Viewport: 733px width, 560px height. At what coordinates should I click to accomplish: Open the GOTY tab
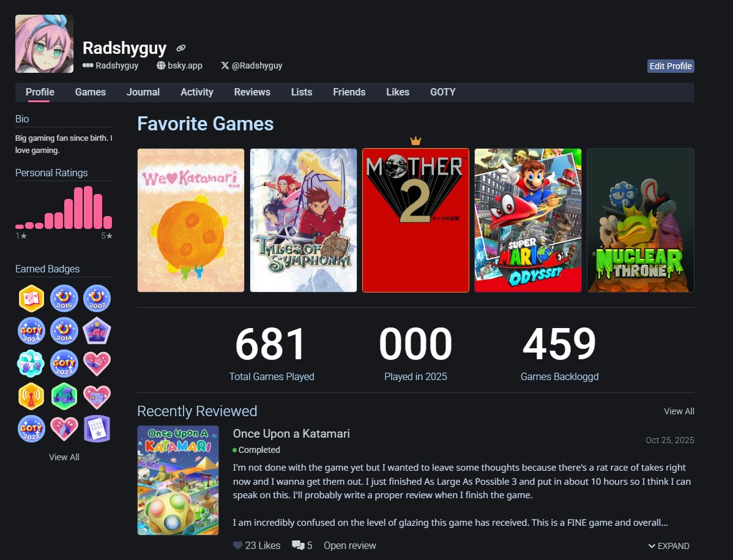(442, 92)
